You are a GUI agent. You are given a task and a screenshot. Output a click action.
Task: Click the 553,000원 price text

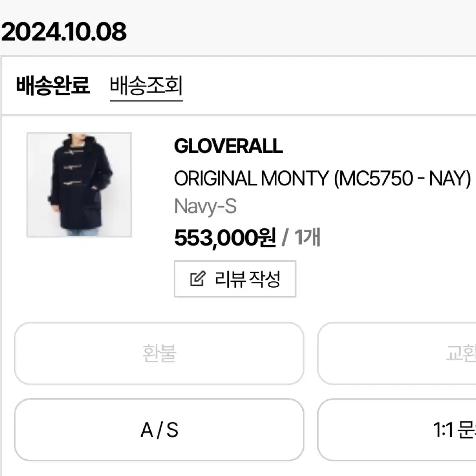[x=225, y=238]
